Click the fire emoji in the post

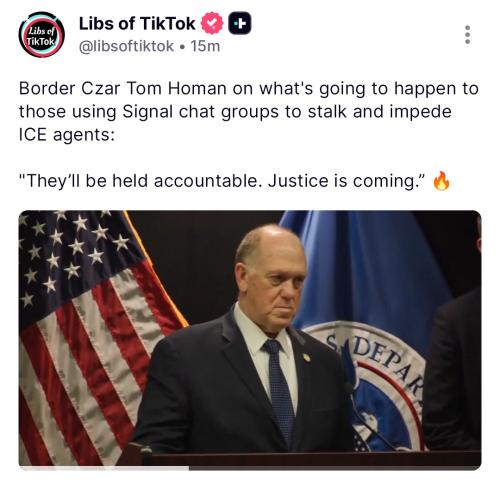[441, 181]
